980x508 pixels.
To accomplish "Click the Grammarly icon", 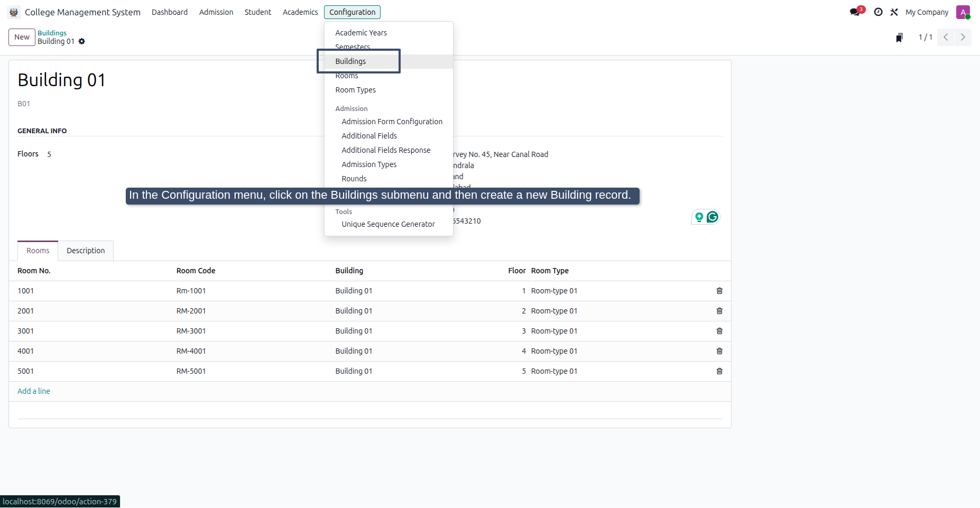I will pyautogui.click(x=713, y=217).
